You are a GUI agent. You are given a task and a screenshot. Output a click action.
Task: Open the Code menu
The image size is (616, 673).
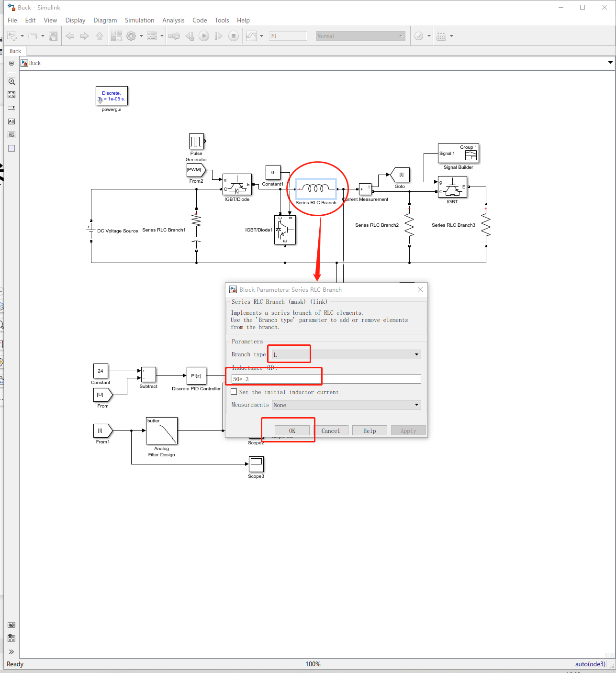coord(200,20)
